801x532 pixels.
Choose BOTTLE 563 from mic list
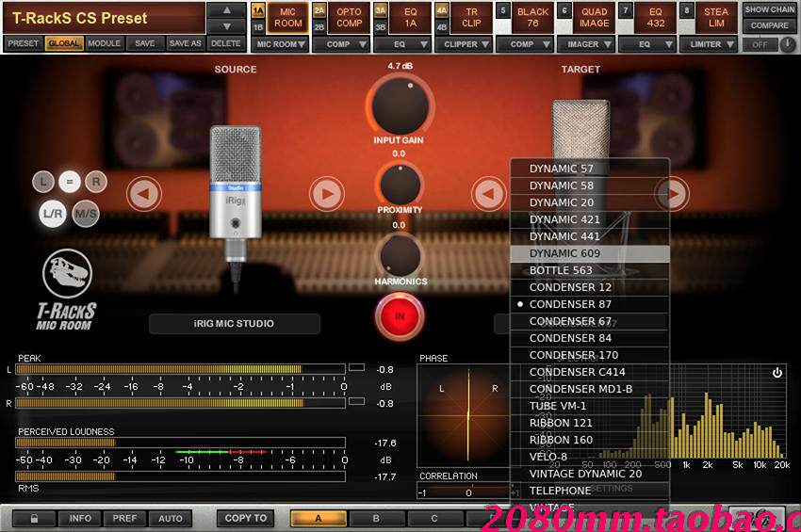590,270
